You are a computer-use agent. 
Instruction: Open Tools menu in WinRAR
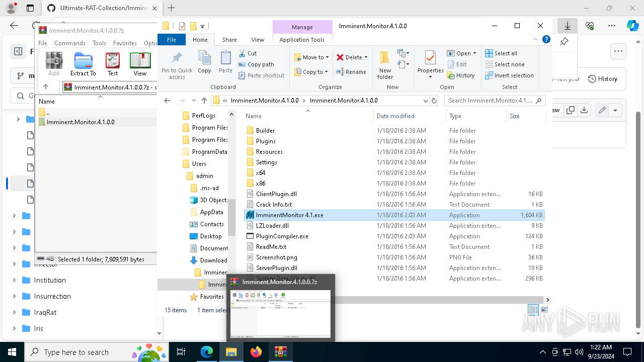(99, 43)
